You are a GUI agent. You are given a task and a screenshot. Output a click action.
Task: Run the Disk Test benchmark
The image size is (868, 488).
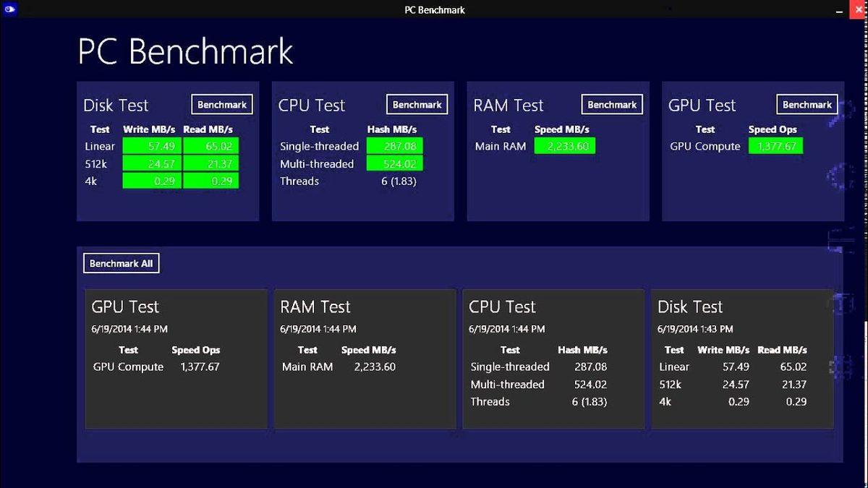tap(221, 104)
